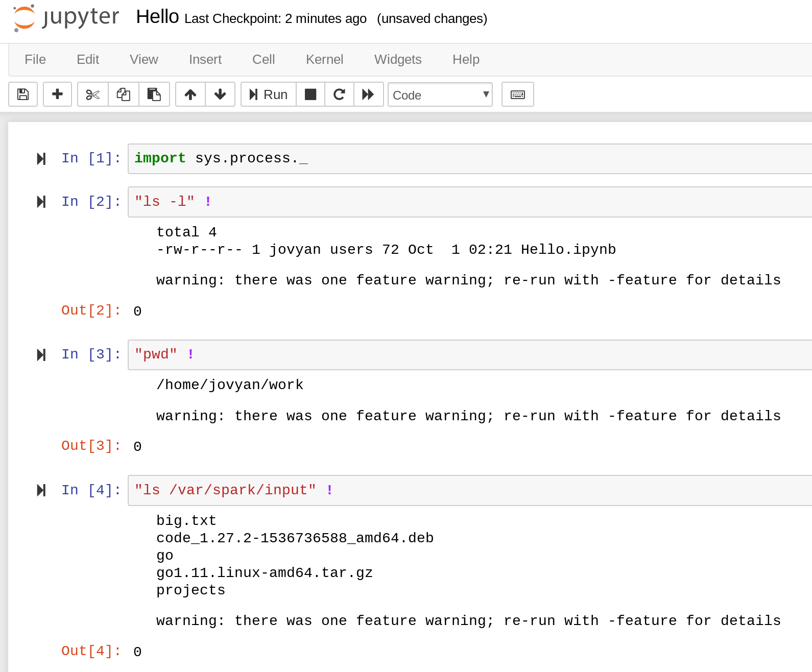Image resolution: width=812 pixels, height=672 pixels.
Task: Click the Hello notebook title to rename
Action: pos(157,17)
